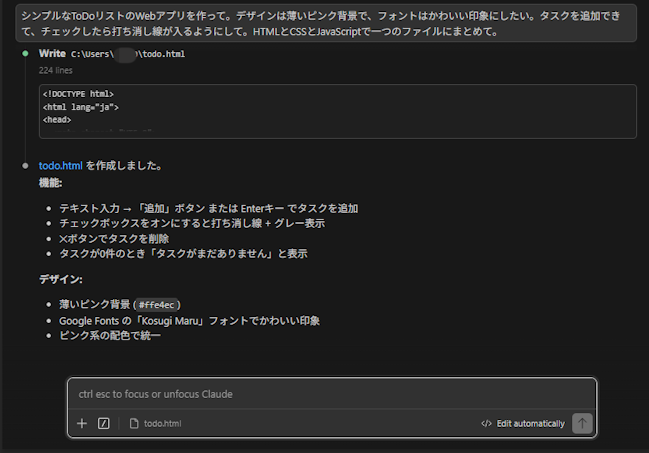Open the slash command menu icon
The width and height of the screenshot is (649, 453).
pyautogui.click(x=103, y=423)
